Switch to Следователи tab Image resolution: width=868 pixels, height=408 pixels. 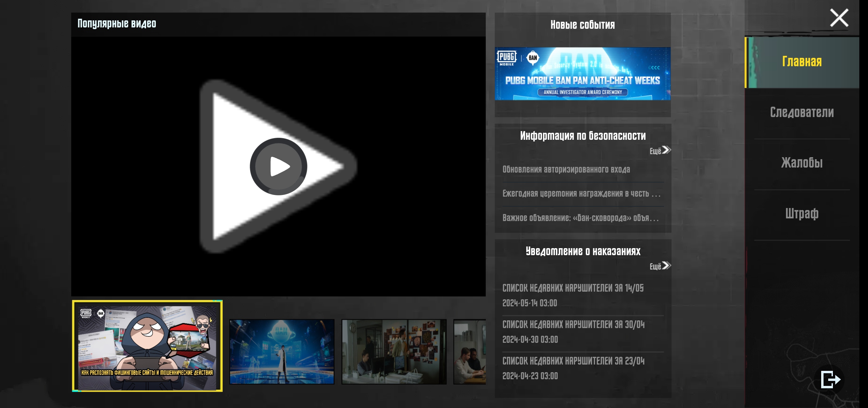coord(801,112)
